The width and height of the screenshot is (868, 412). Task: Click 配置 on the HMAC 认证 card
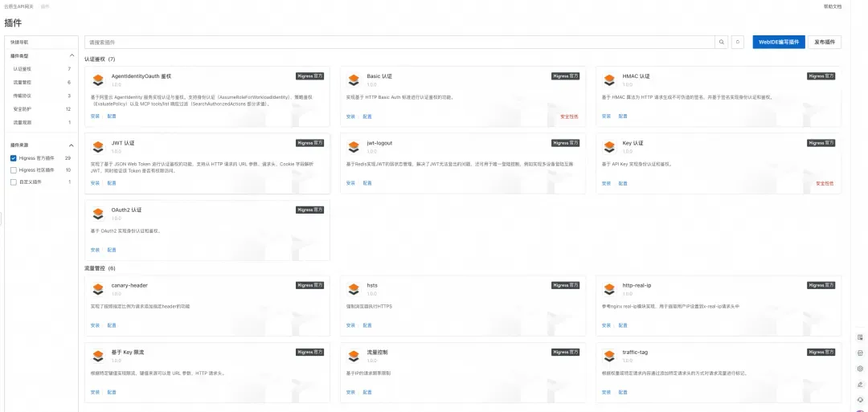point(624,116)
